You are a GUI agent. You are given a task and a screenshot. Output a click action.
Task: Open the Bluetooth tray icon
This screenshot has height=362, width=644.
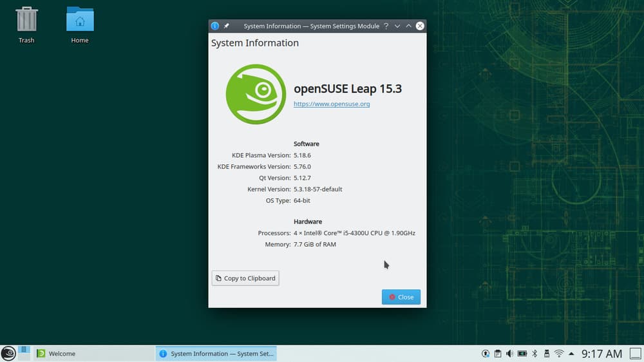pyautogui.click(x=535, y=354)
